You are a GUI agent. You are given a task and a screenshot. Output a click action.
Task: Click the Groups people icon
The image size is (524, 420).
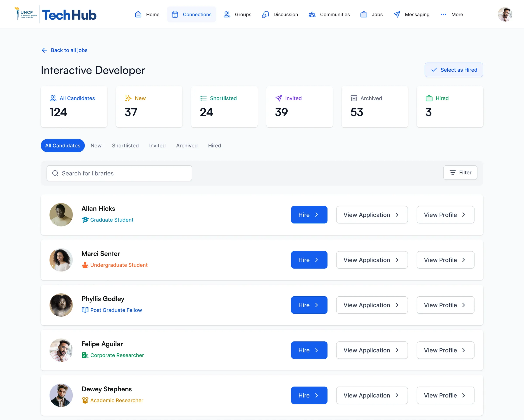[227, 14]
